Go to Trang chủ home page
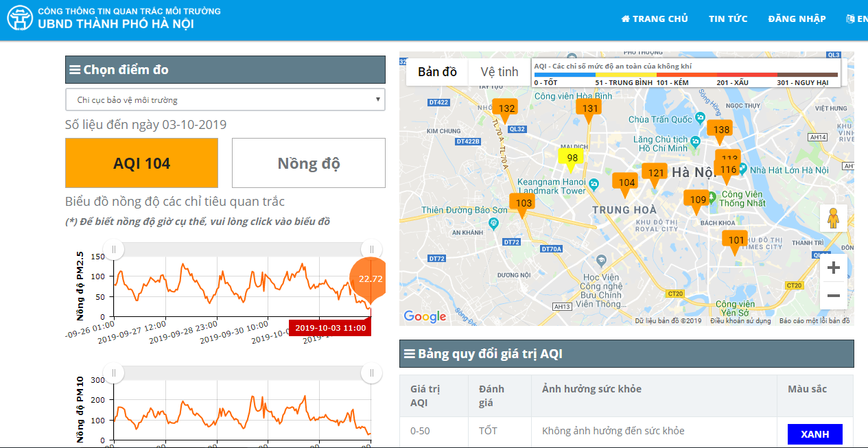The height and width of the screenshot is (448, 868). coord(655,19)
